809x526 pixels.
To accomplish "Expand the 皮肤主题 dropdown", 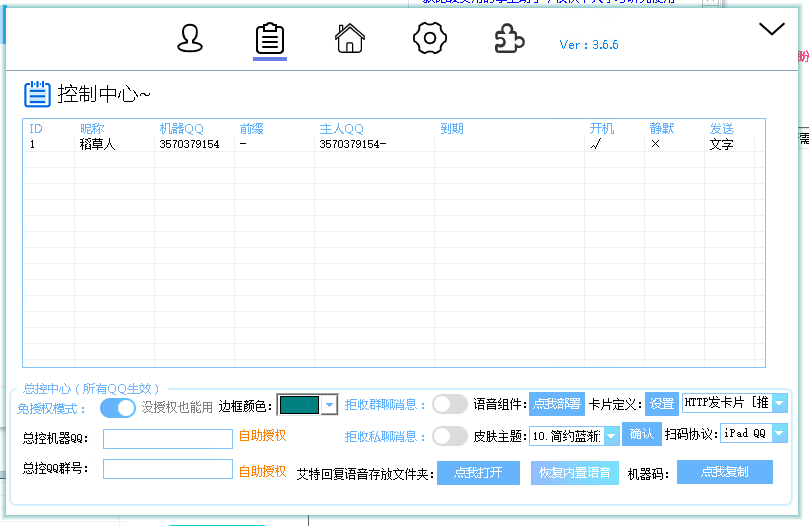I will pos(611,436).
